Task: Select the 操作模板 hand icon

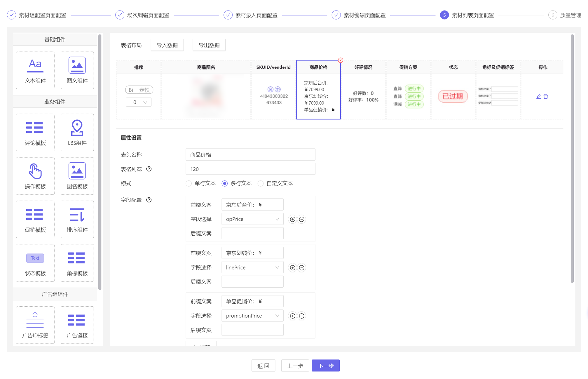Action: (x=35, y=175)
